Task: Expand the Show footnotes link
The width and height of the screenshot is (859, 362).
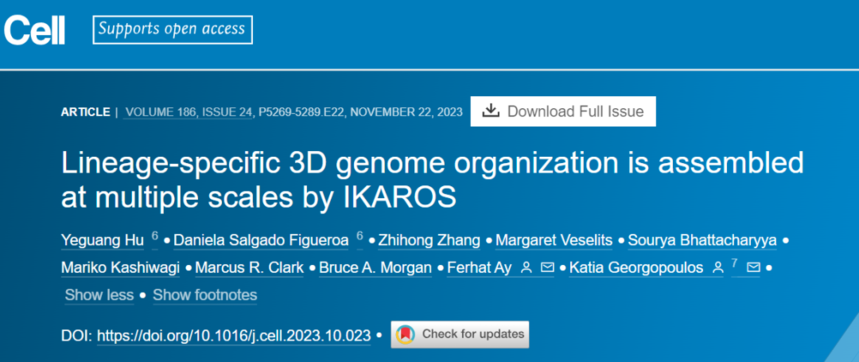Action: click(x=205, y=295)
